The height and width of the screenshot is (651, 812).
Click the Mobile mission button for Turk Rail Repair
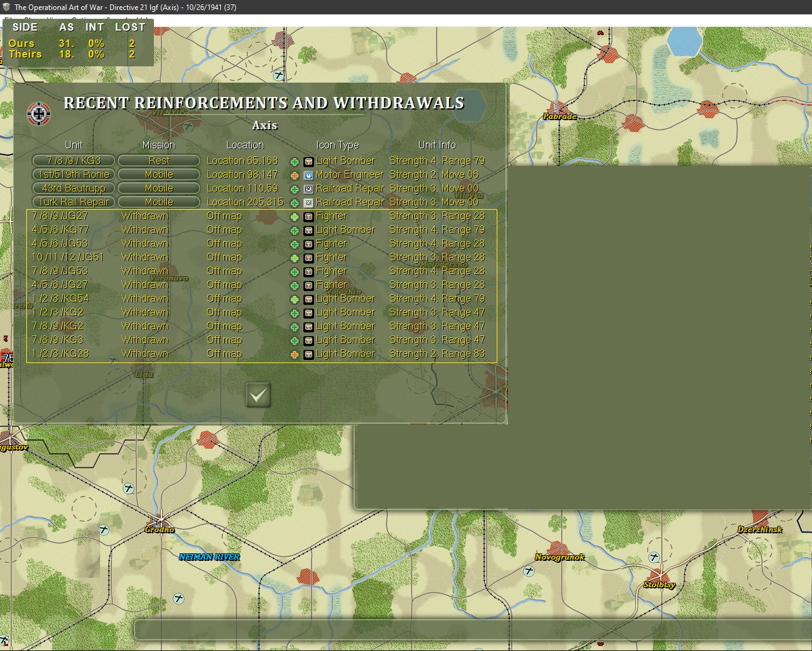pos(159,202)
